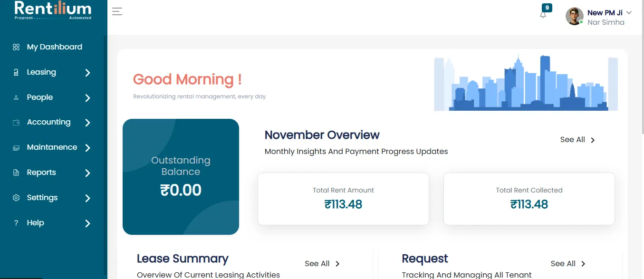The width and height of the screenshot is (644, 279).
Task: Click the user profile avatar
Action: tap(574, 16)
